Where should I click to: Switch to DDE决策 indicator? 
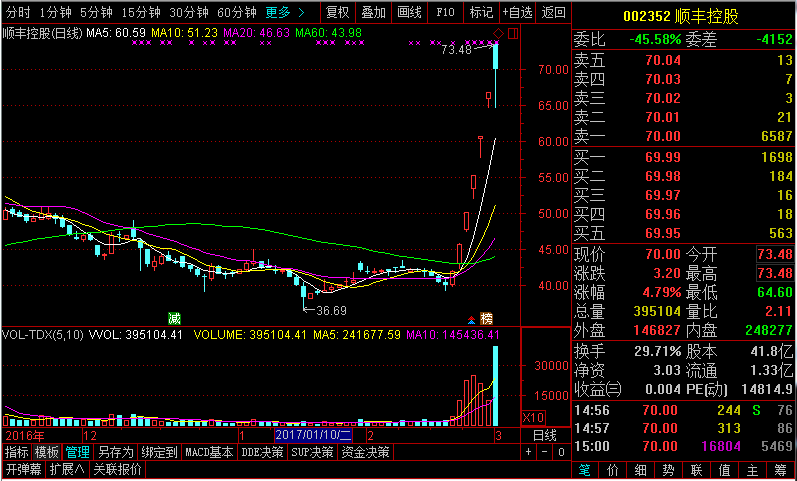pyautogui.click(x=262, y=452)
